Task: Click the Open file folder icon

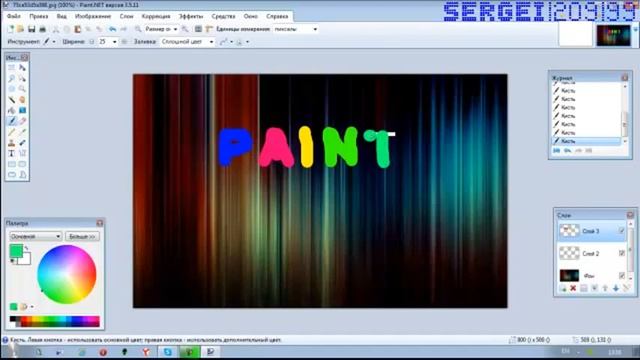Action: tap(20, 29)
